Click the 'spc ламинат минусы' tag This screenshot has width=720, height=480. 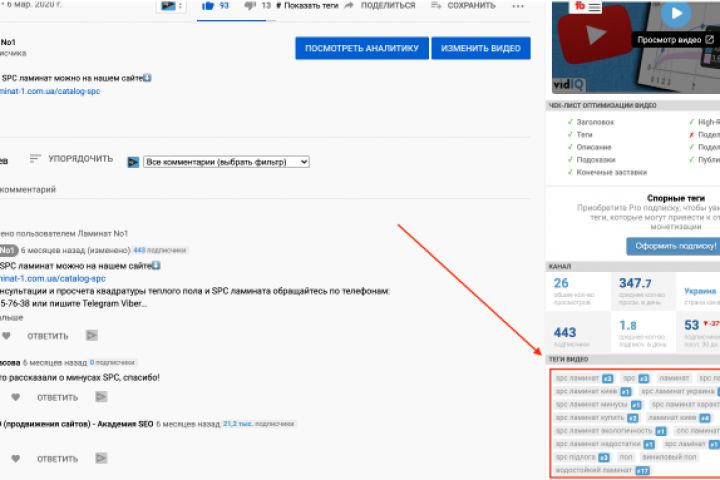(591, 405)
